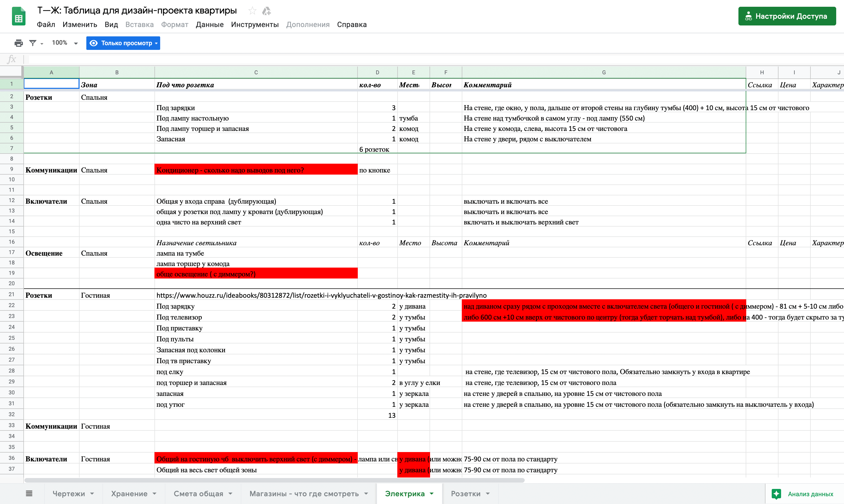Toggle the Только просмотр view mode
This screenshot has width=844, height=504.
click(x=123, y=43)
